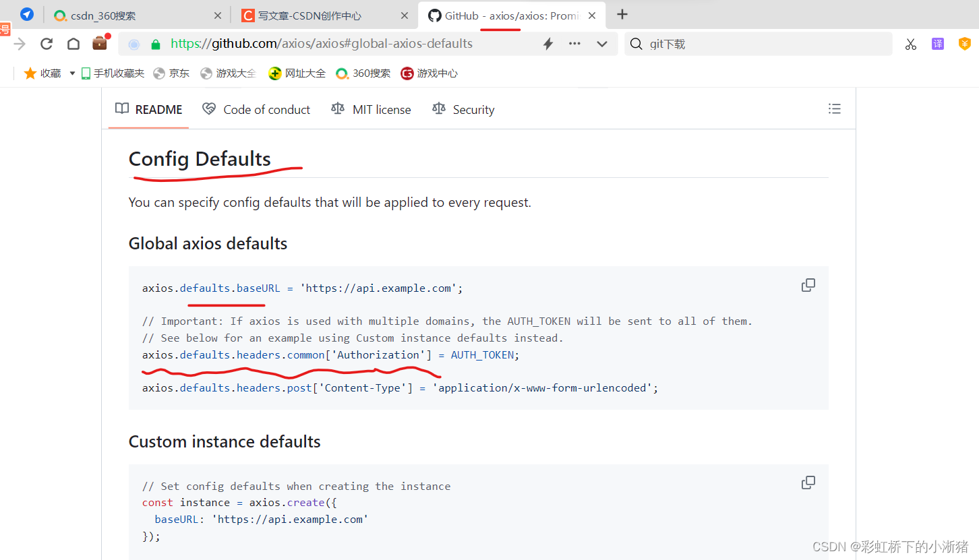Click the blue circle site info icon

pyautogui.click(x=134, y=44)
